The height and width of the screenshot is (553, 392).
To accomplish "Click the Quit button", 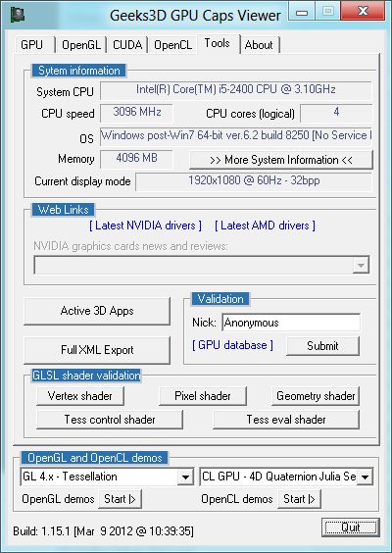I will tap(351, 528).
